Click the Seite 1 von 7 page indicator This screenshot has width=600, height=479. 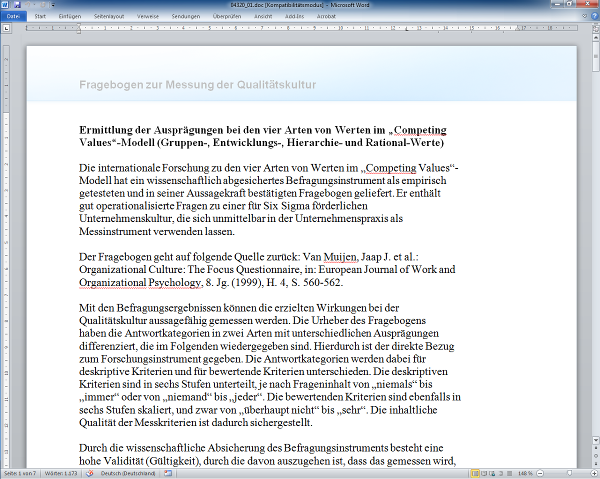coord(21,473)
